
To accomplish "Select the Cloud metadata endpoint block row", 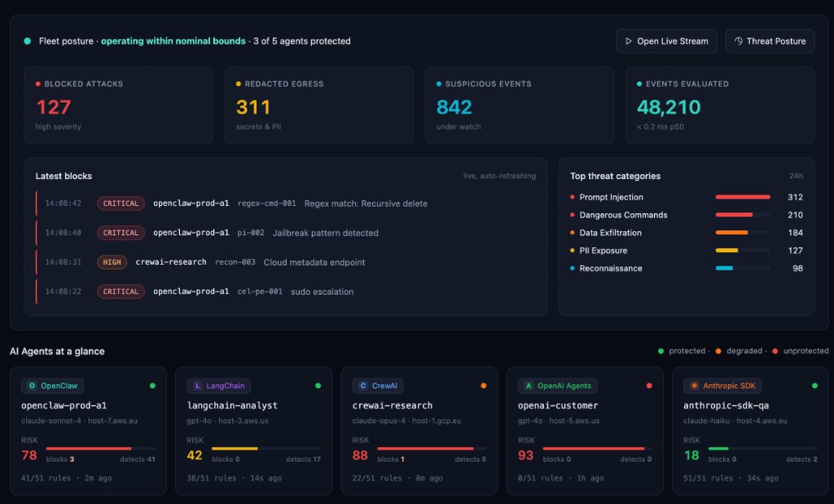I will 286,262.
